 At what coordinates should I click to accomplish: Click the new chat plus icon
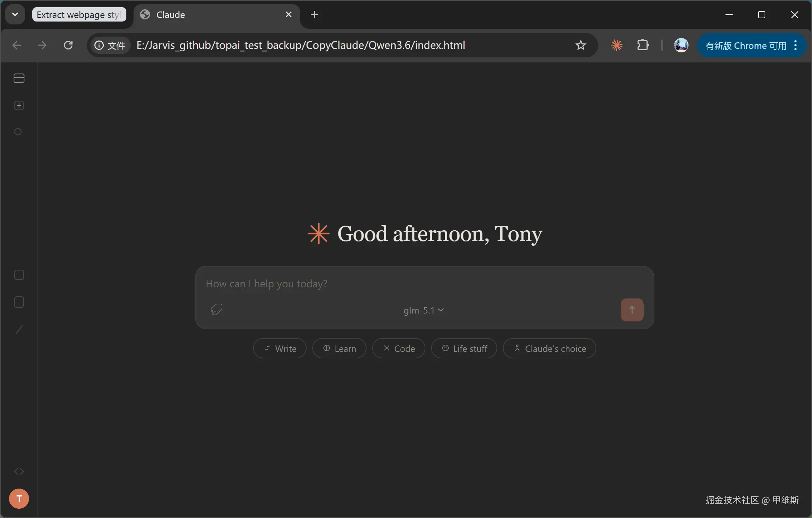19,105
